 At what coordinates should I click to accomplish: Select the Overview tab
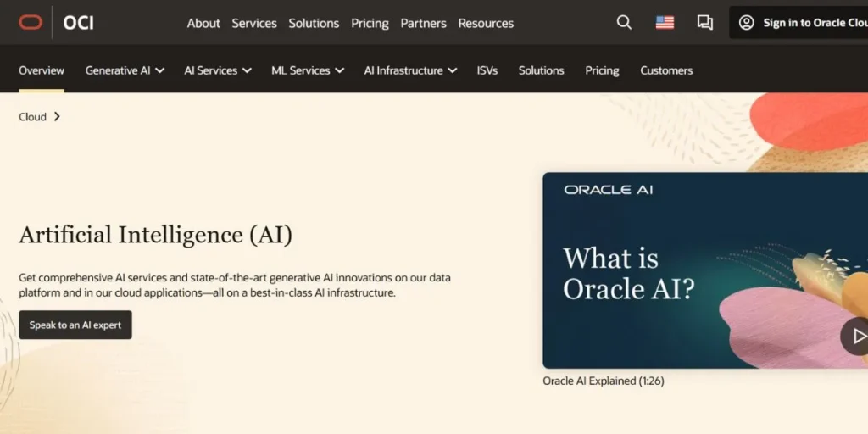click(42, 70)
